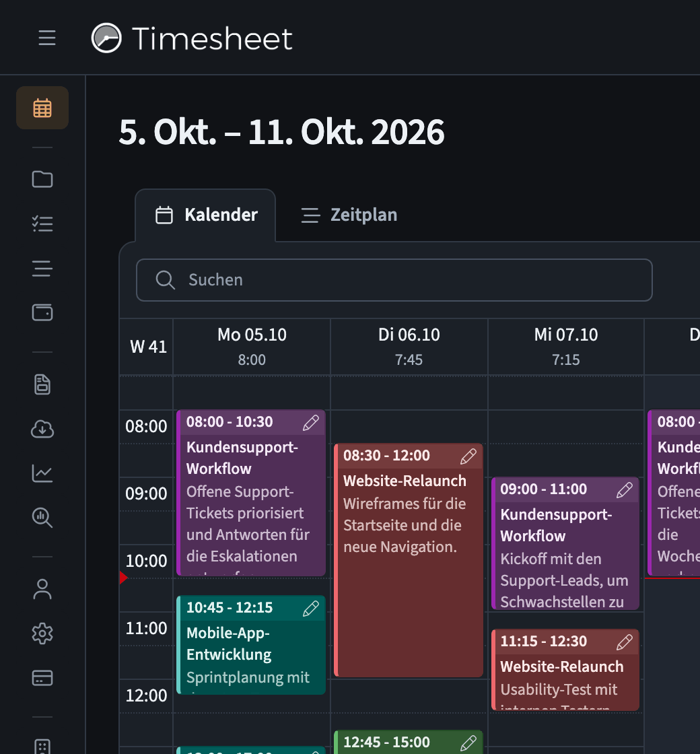
Task: Click the 10:00 time label on the time axis
Action: click(146, 561)
